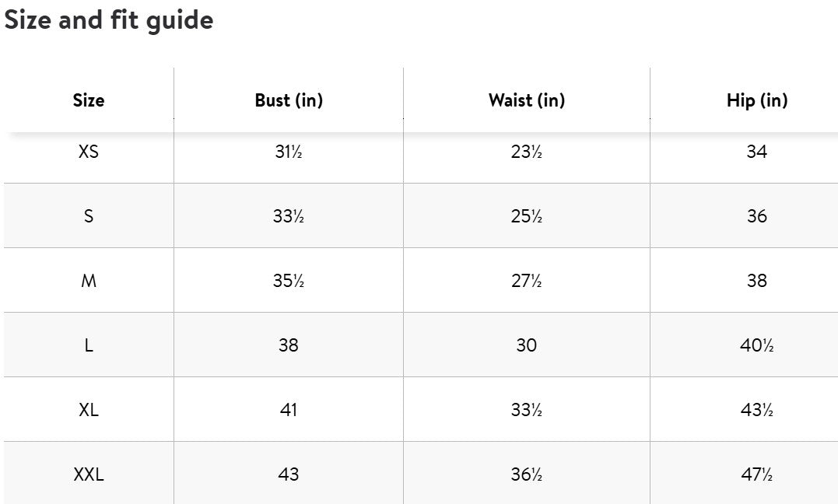Click the bust value 38 for L
Image resolution: width=838 pixels, height=504 pixels.
(x=289, y=345)
